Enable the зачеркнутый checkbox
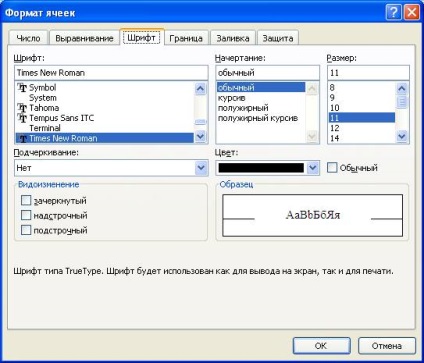The width and height of the screenshot is (424, 363). tap(26, 200)
